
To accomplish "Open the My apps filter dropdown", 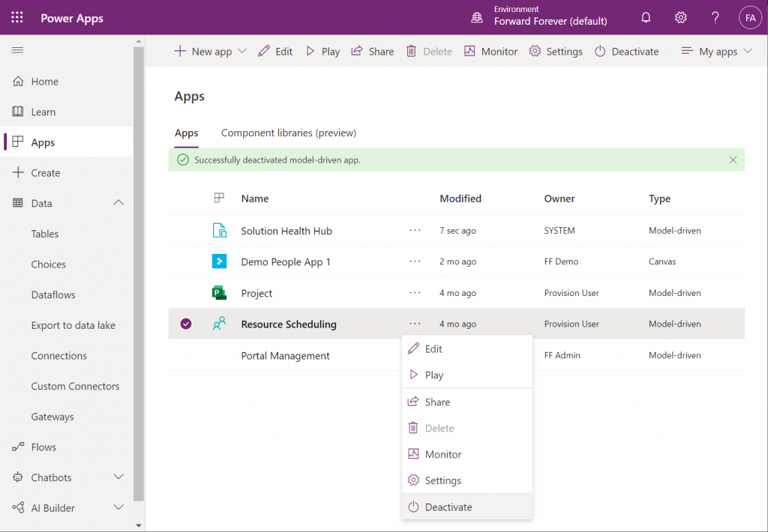I will click(x=716, y=51).
